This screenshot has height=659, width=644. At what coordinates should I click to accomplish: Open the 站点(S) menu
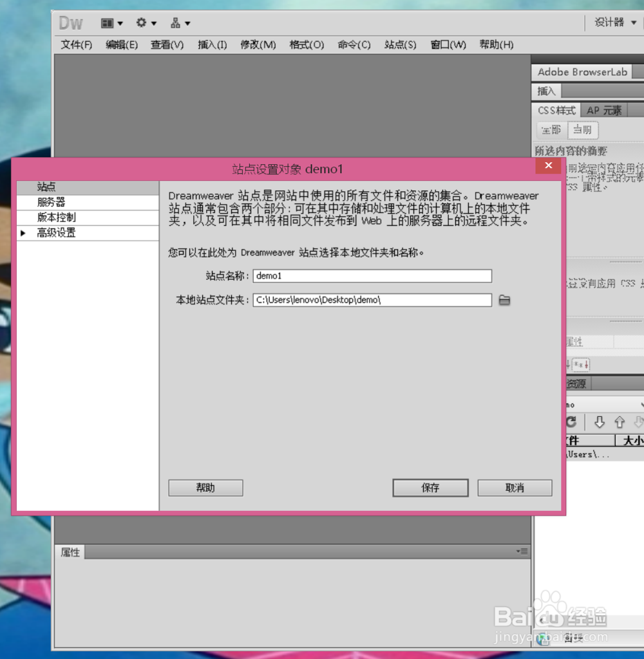click(x=399, y=44)
